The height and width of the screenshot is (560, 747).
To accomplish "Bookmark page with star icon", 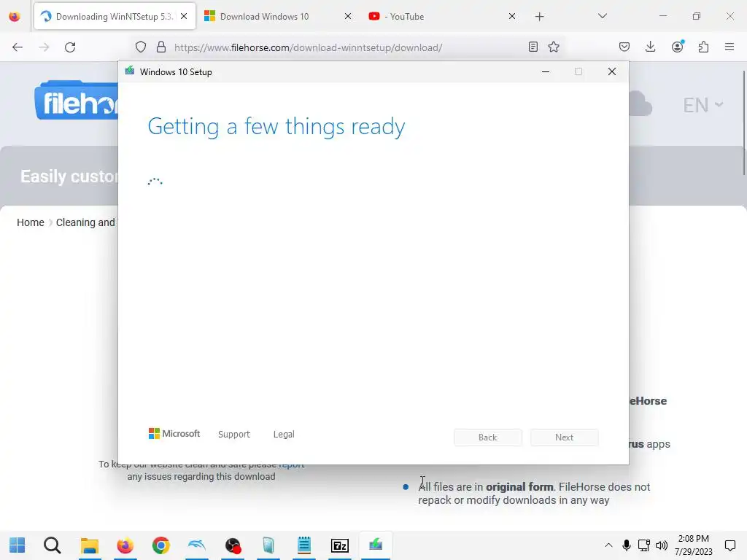I will point(554,47).
